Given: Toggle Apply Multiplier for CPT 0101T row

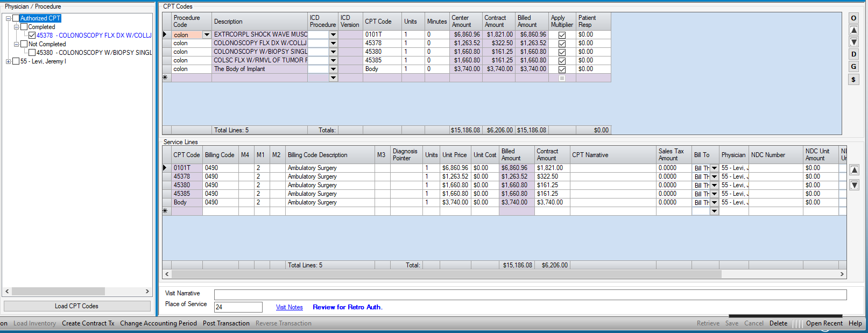Looking at the screenshot, I should coord(562,35).
